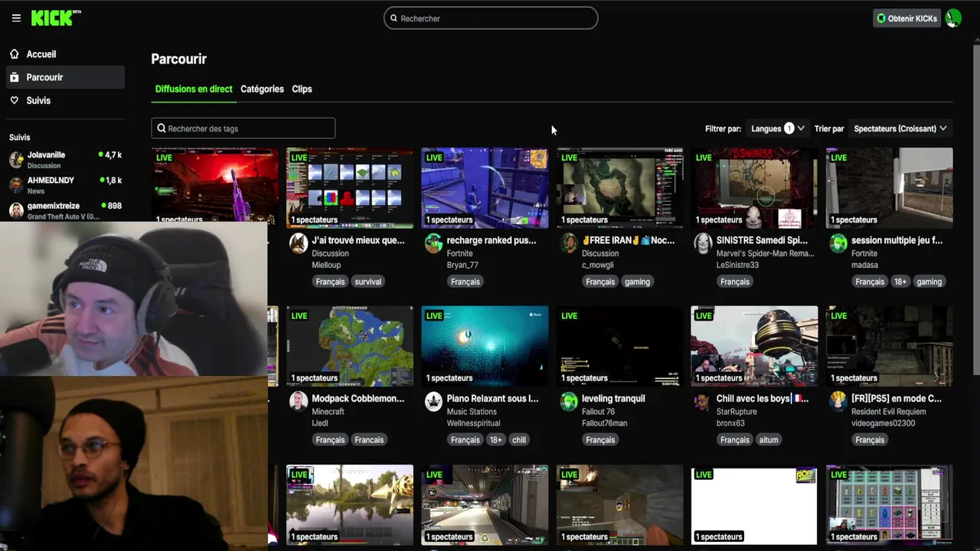Click Marvel's Spider-Man Rema category link
Viewport: 980px width, 551px height.
(765, 253)
